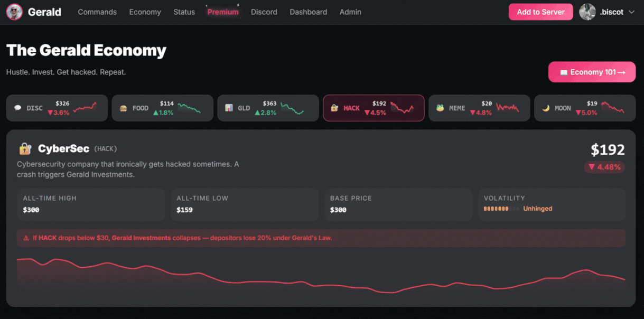Click the Add to Server button
Screen dimensions: 644x319
[540, 12]
